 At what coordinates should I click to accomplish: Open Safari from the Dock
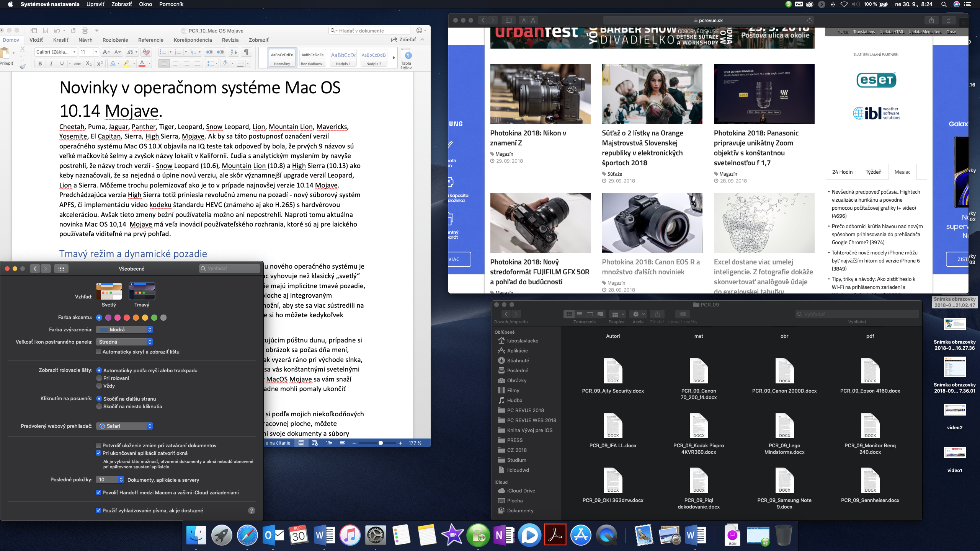pos(247,535)
